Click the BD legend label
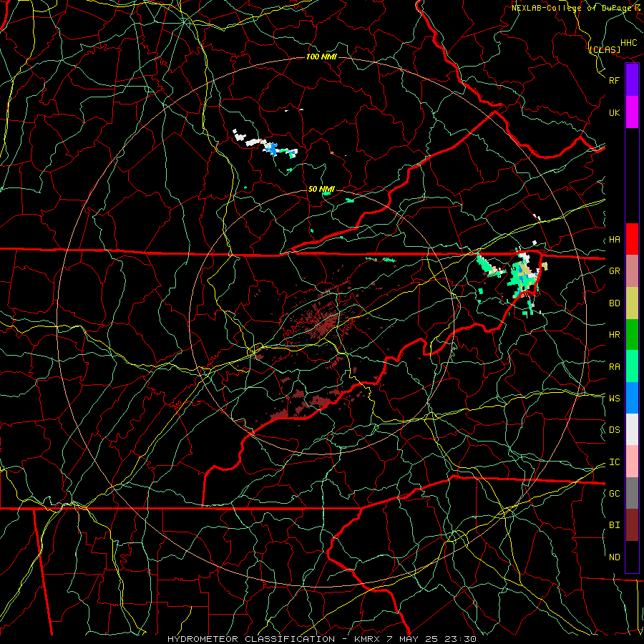Image resolution: width=644 pixels, height=644 pixels. tap(615, 303)
